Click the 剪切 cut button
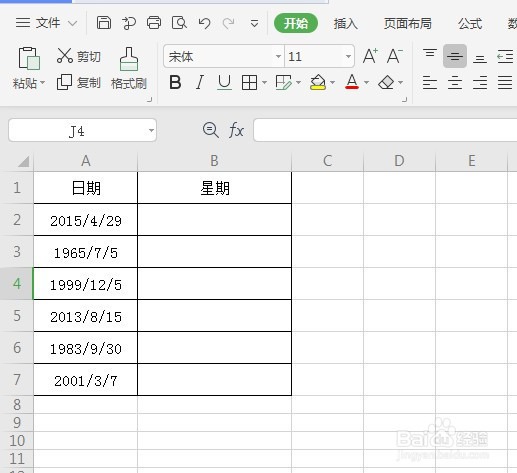Screen dimensions: 517x473 pos(79,56)
